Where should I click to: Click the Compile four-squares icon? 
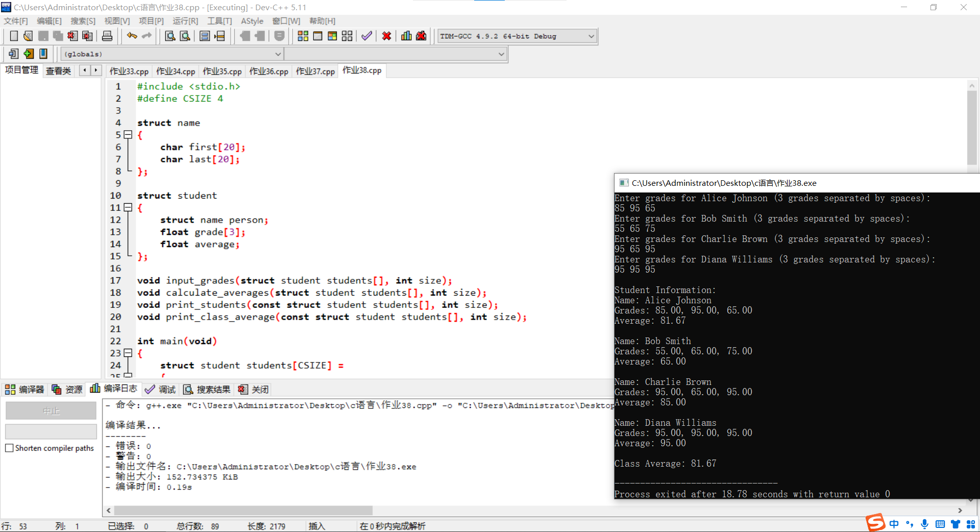tap(303, 36)
